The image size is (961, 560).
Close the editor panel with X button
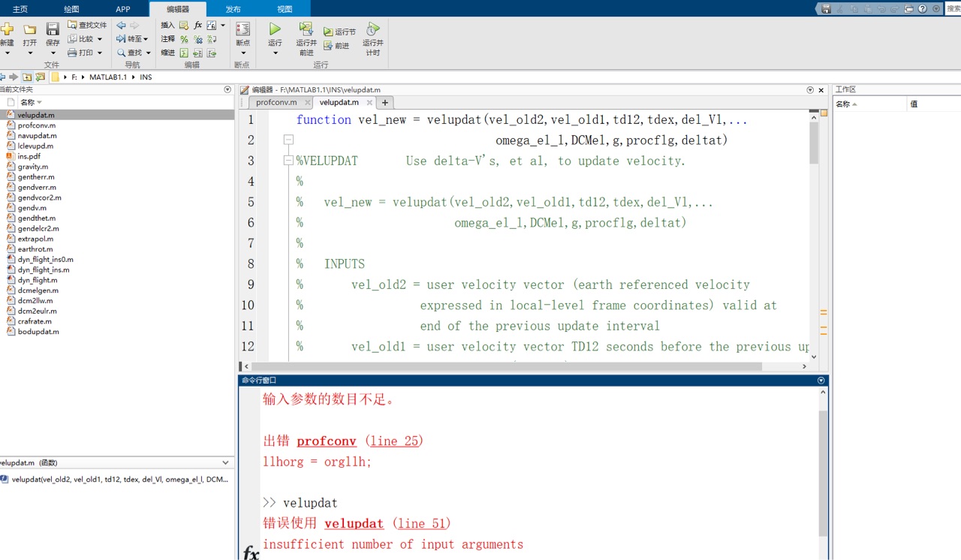point(821,89)
